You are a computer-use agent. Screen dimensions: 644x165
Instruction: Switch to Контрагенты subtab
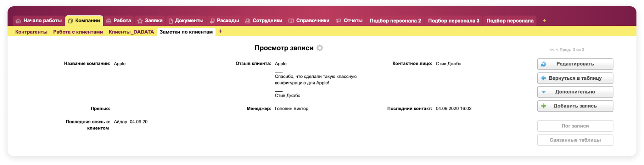tap(31, 32)
